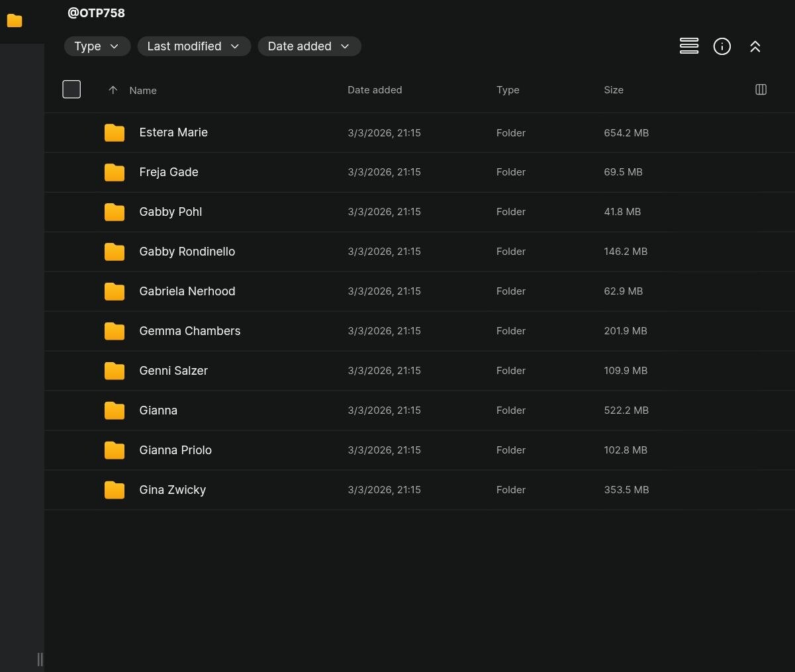Open the Date added filter dropdown
The image size is (795, 672).
(x=308, y=46)
